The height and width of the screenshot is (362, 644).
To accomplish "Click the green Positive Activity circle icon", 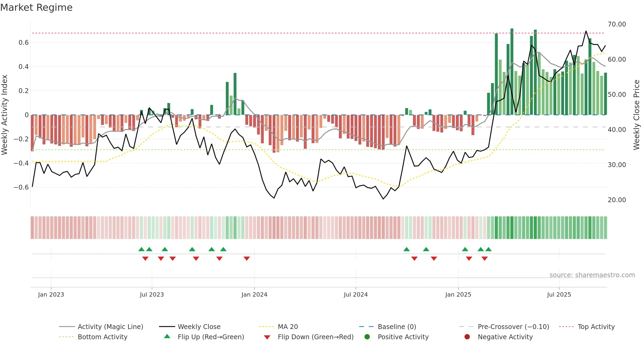I will pos(367,337).
